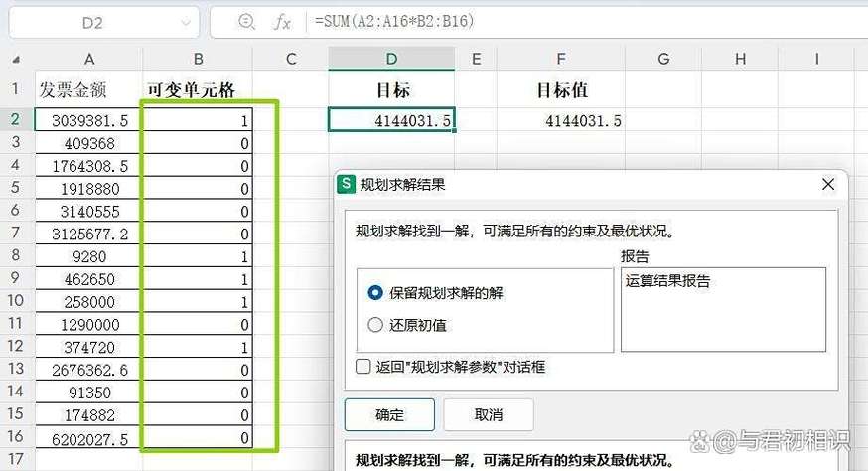This screenshot has width=868, height=471.
Task: Open the fx insert function button
Action: point(282,22)
